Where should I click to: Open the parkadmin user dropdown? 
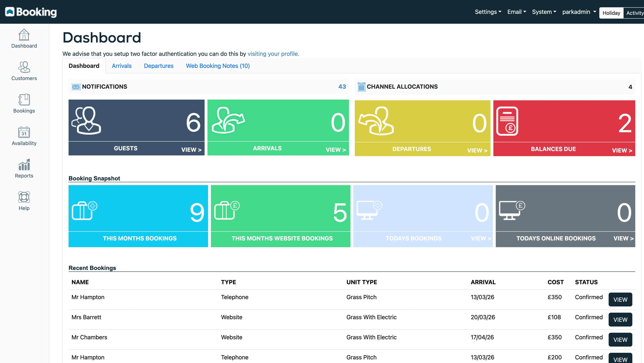(579, 12)
